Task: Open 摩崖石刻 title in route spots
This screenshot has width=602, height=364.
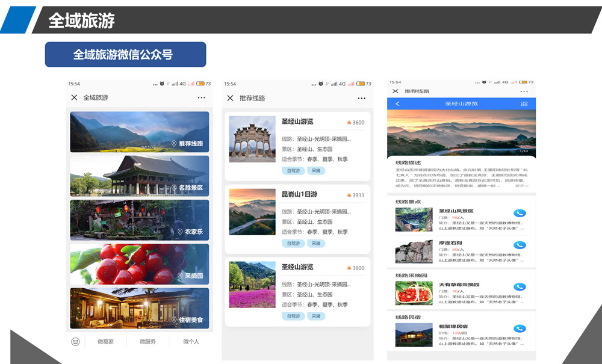Action: tap(450, 243)
